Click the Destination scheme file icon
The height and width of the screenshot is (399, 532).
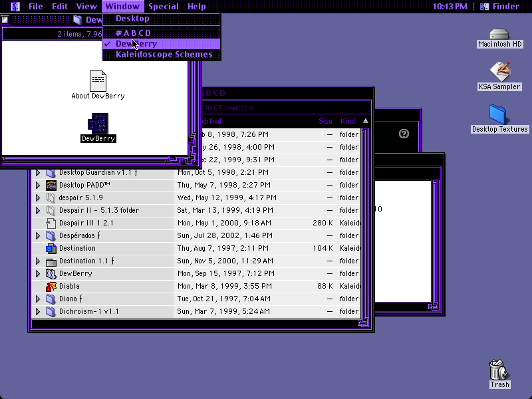click(51, 248)
